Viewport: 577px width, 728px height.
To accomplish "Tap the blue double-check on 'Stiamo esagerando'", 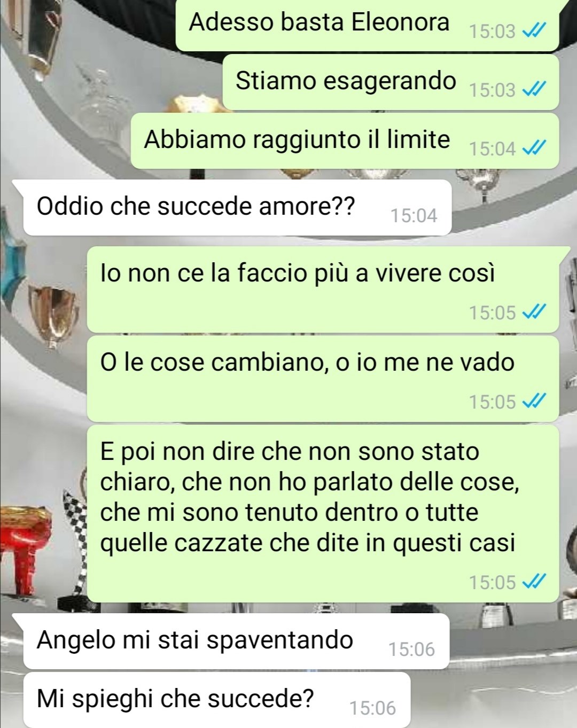I will pyautogui.click(x=533, y=90).
